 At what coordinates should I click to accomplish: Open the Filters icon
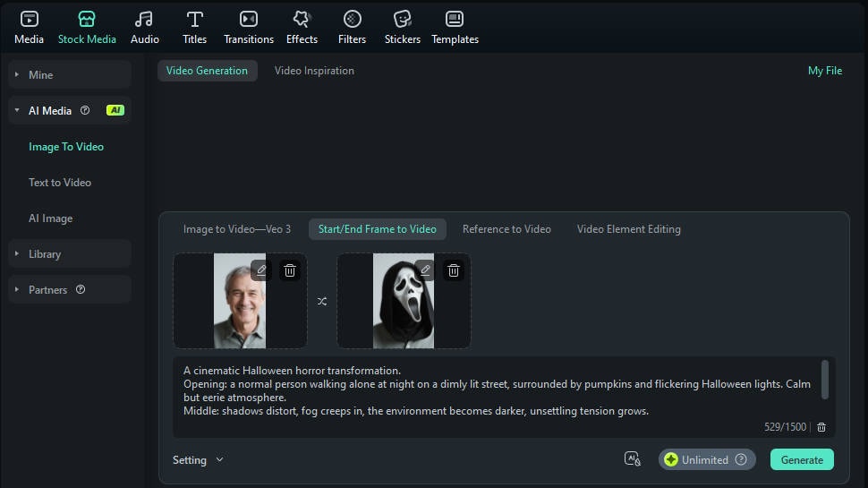pyautogui.click(x=352, y=20)
